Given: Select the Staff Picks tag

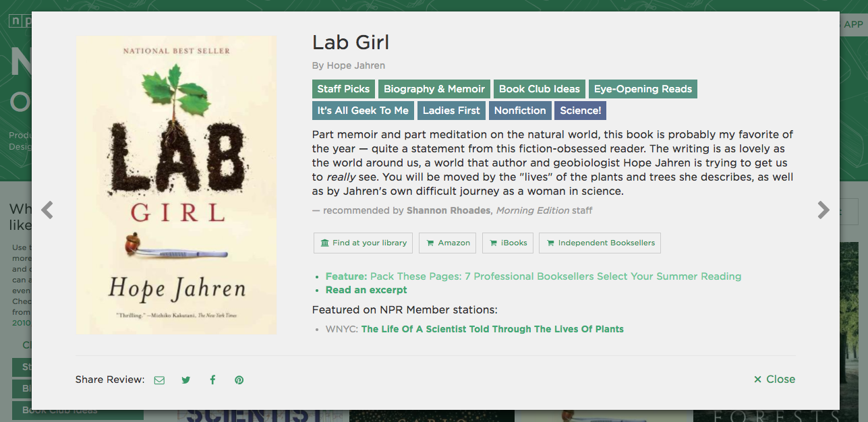Looking at the screenshot, I should [x=343, y=89].
